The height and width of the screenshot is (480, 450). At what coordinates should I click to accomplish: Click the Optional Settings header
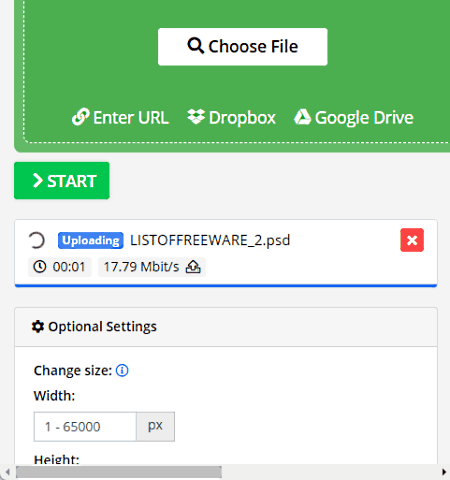pyautogui.click(x=226, y=327)
